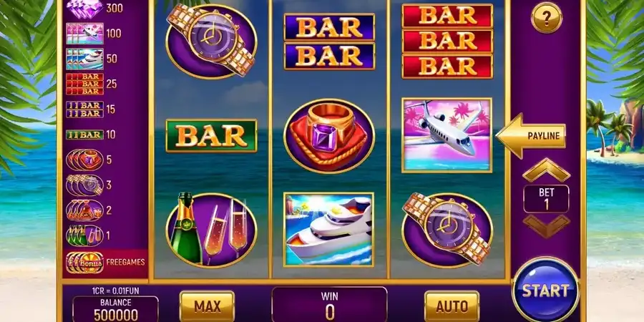Decrease bet with the down chevron
This screenshot has height=322, width=644.
[x=546, y=225]
